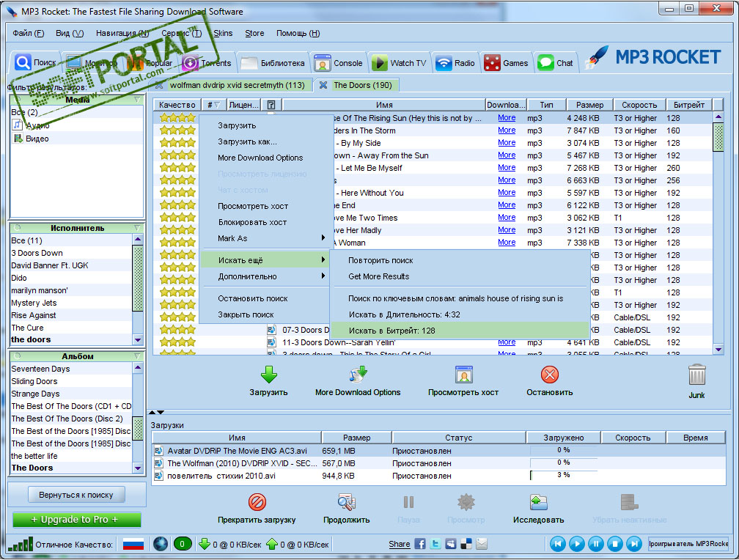Screen dimensions: 739x560
Task: Click the globe icon in status bar
Action: (x=161, y=544)
